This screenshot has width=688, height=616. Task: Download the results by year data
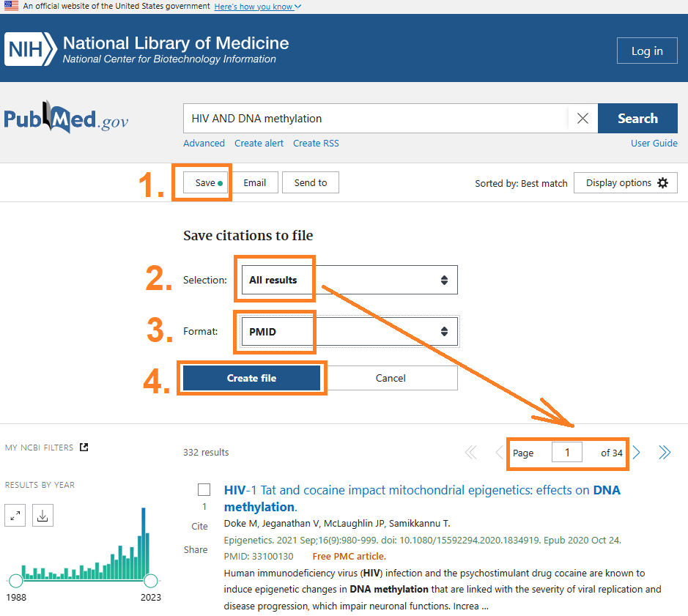point(42,515)
